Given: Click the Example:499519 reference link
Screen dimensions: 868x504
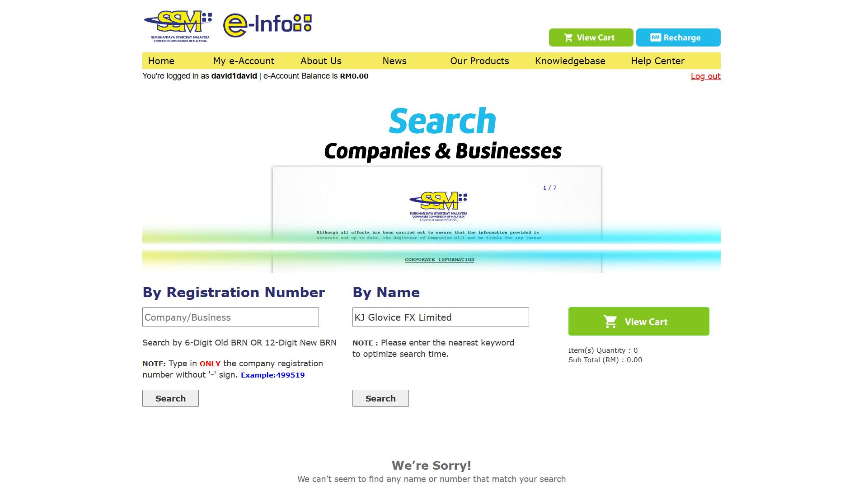Looking at the screenshot, I should 272,374.
